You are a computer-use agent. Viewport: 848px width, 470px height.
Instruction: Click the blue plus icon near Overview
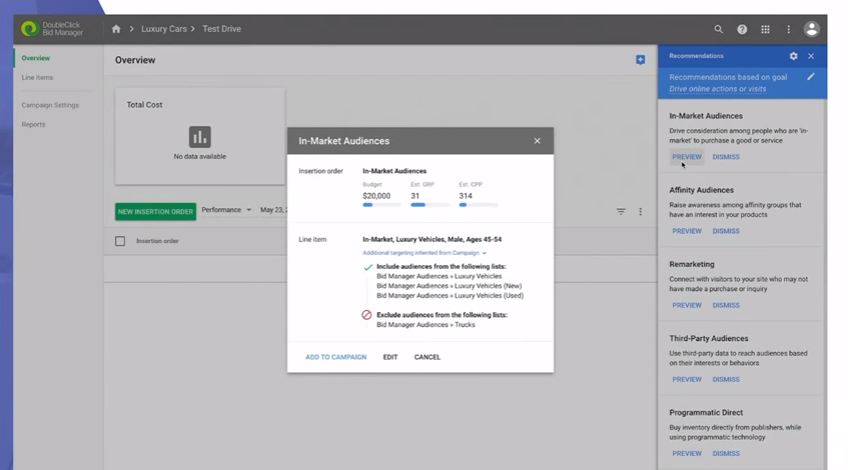pos(640,59)
